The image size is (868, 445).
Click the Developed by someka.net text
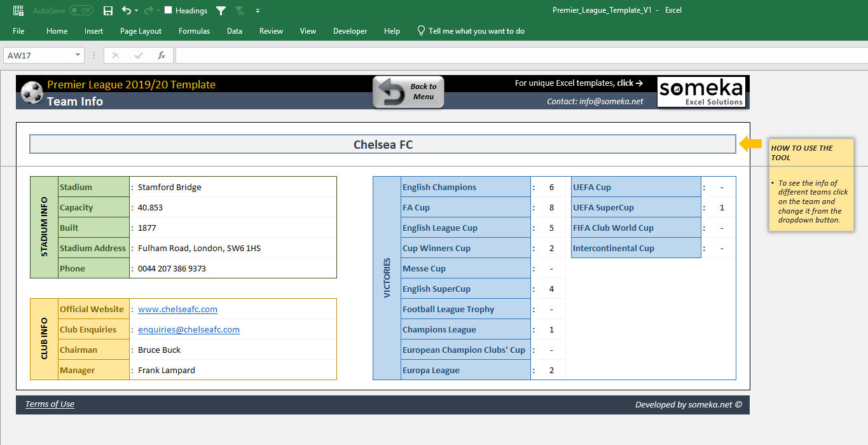click(688, 404)
